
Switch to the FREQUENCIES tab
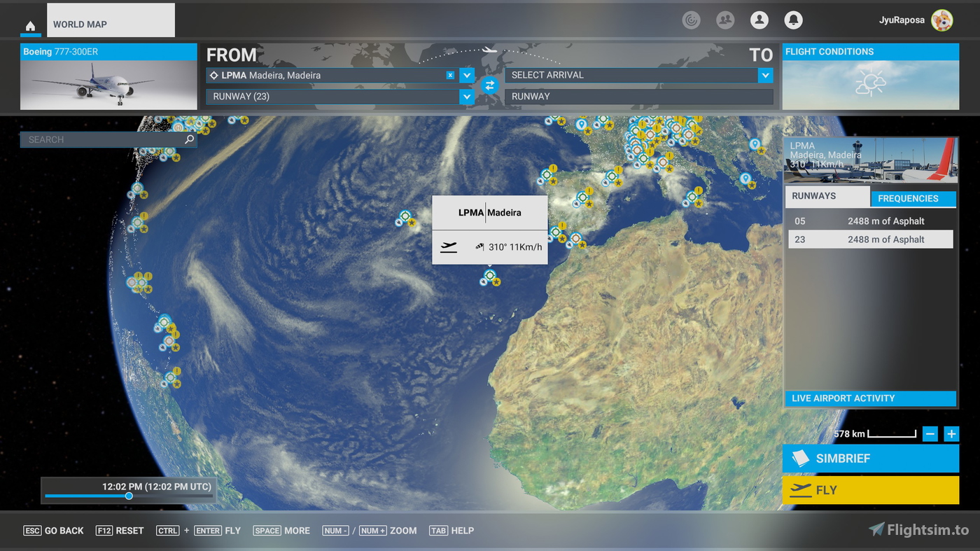[913, 199]
